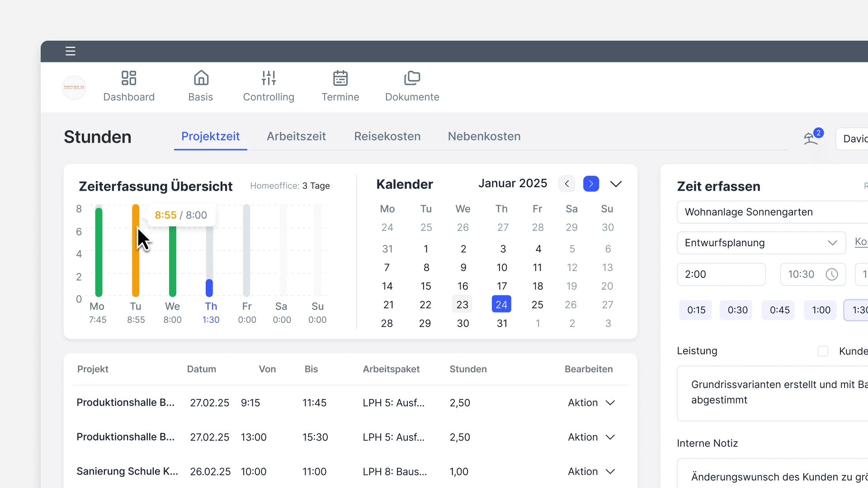Screen dimensions: 868x488
Task: Switch to the Arbeitszeit tab
Action: [296, 136]
